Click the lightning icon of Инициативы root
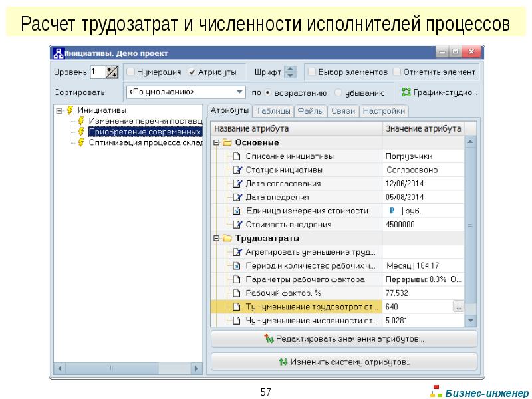 [69, 110]
